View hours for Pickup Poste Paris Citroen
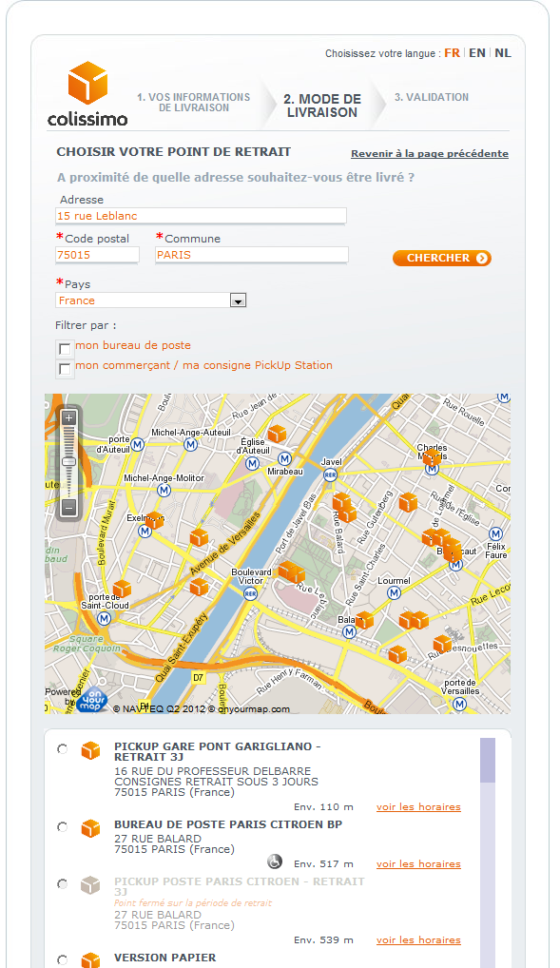Viewport: 560px width, 968px height. [418, 939]
